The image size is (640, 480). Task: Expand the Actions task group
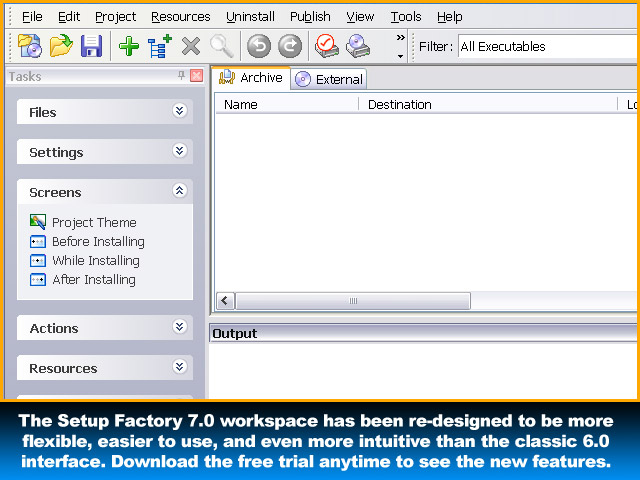(x=180, y=327)
